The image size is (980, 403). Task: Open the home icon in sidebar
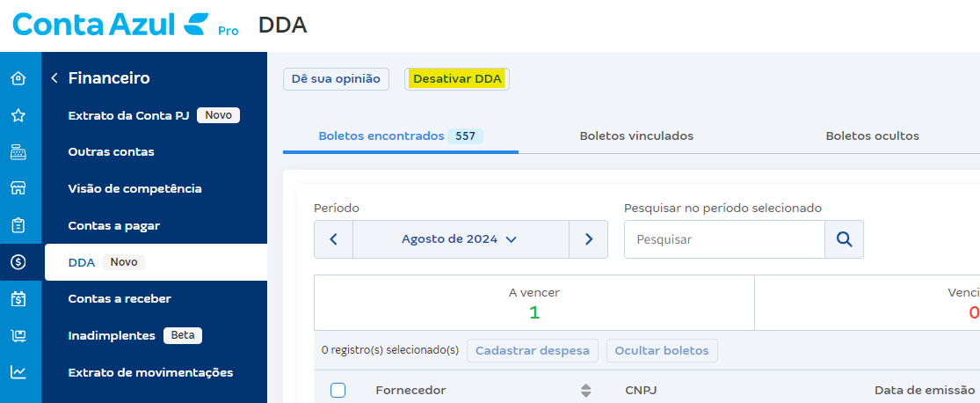point(18,79)
